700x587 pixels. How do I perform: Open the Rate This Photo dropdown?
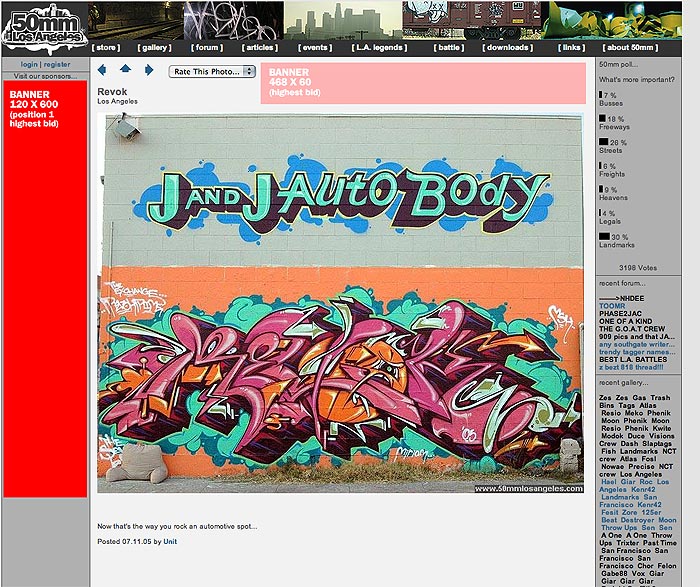[x=212, y=71]
